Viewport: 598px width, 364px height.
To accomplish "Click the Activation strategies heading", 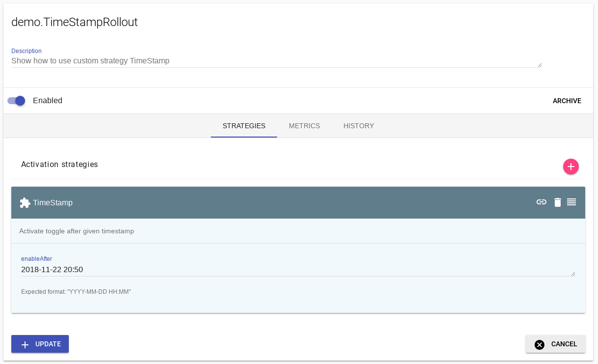I will (x=59, y=165).
